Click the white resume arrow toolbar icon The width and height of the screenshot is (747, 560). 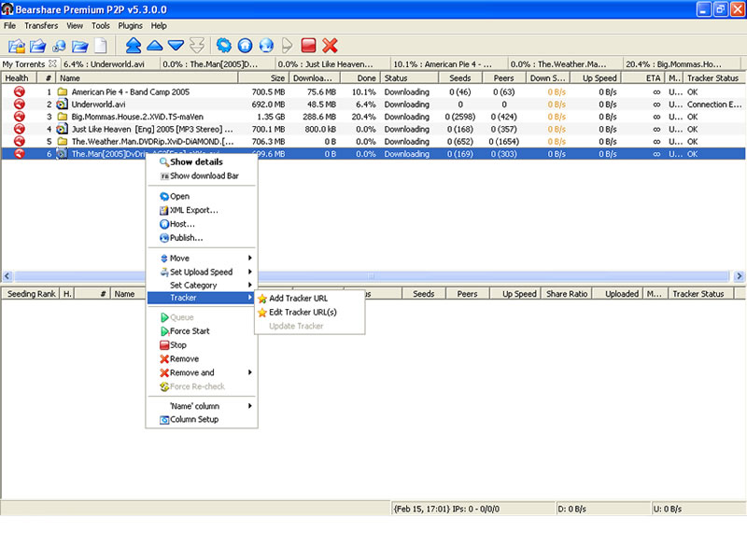[x=285, y=45]
